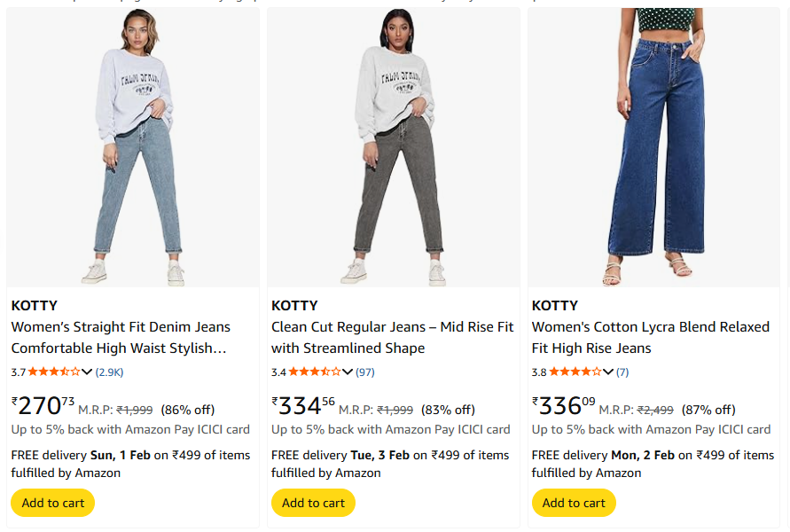Expand rating chevron beside 3.4 stars
Image resolution: width=790 pixels, height=532 pixels.
(x=348, y=372)
